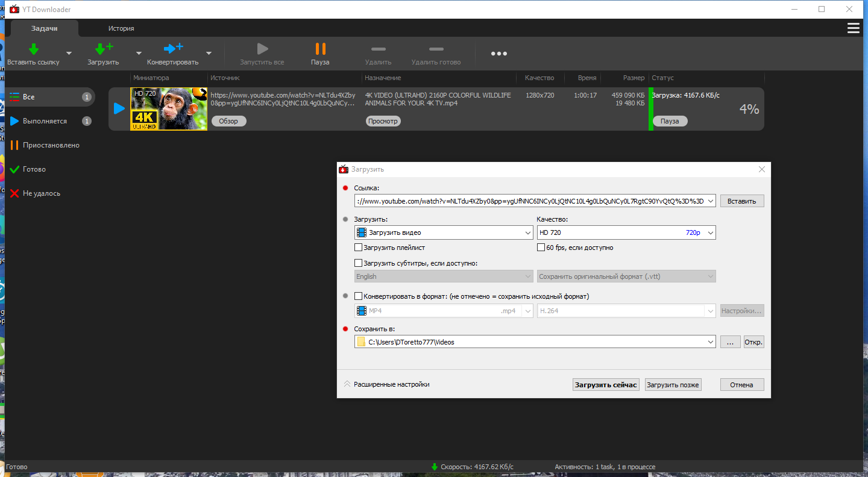Click the monkey 4K video thumbnail
This screenshot has width=868, height=477.
click(x=169, y=109)
